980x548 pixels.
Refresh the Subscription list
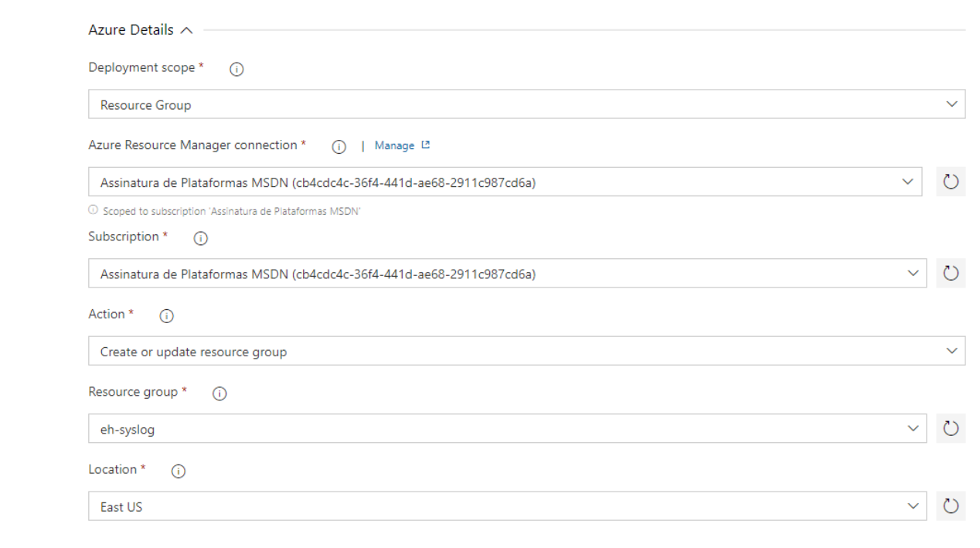(x=951, y=274)
